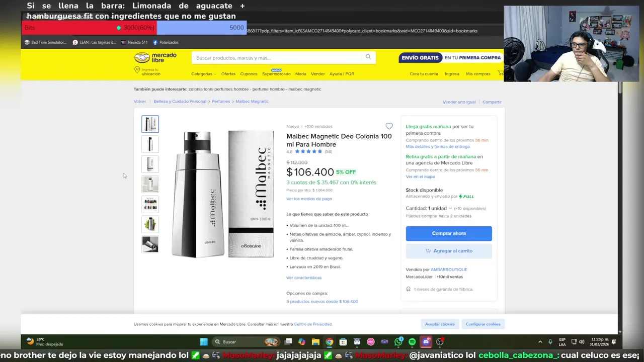Switch to Chrome in taskbar

tap(329, 342)
